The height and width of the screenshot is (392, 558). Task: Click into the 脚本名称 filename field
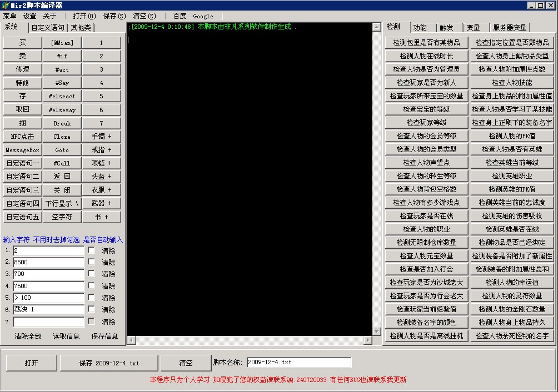(298, 363)
